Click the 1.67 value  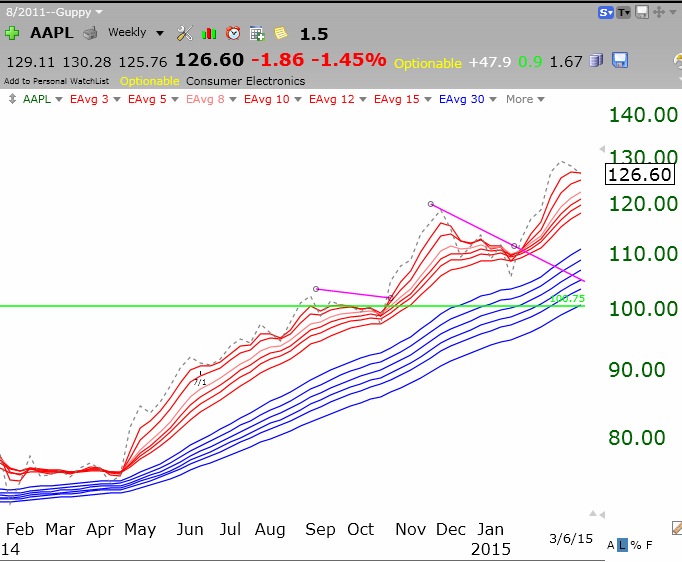566,62
